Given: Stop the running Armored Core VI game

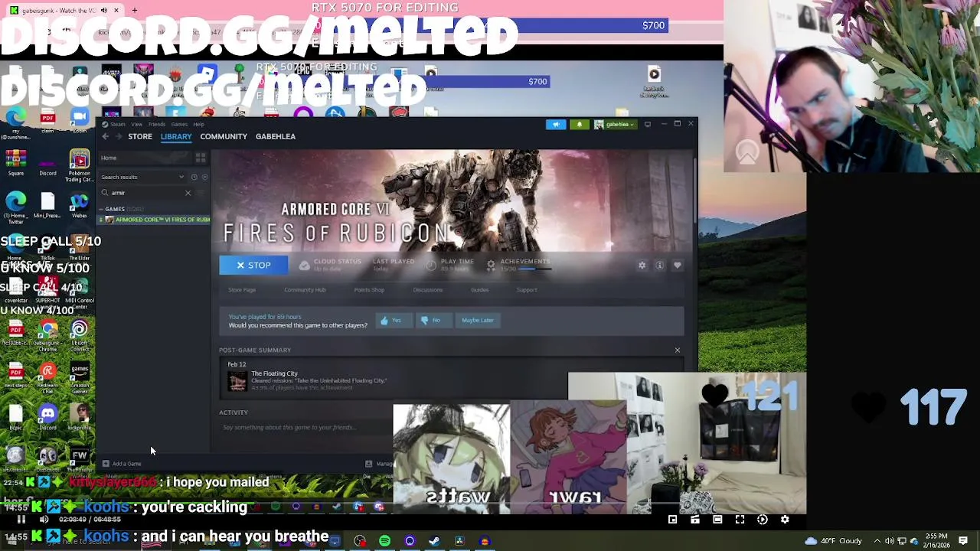Looking at the screenshot, I should pos(253,265).
